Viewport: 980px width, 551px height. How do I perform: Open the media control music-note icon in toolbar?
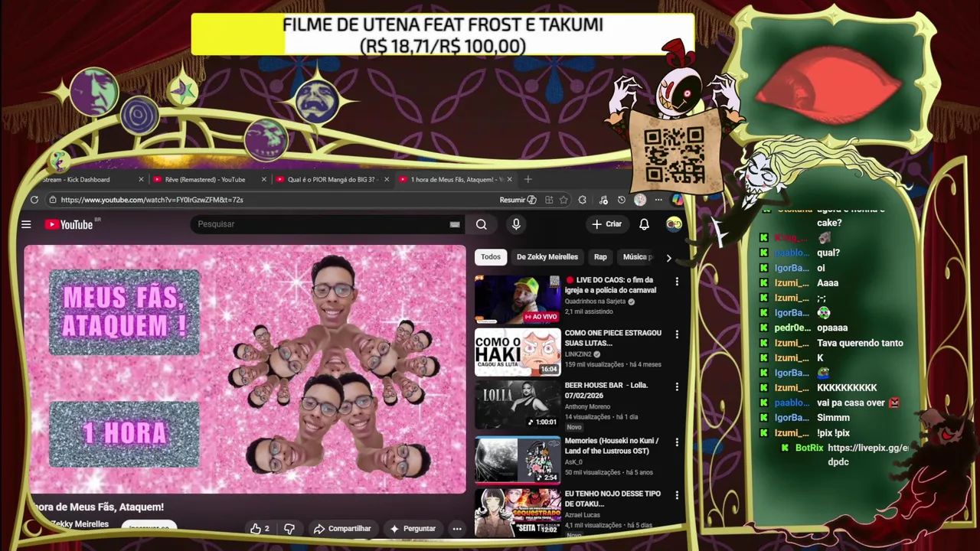pos(603,200)
